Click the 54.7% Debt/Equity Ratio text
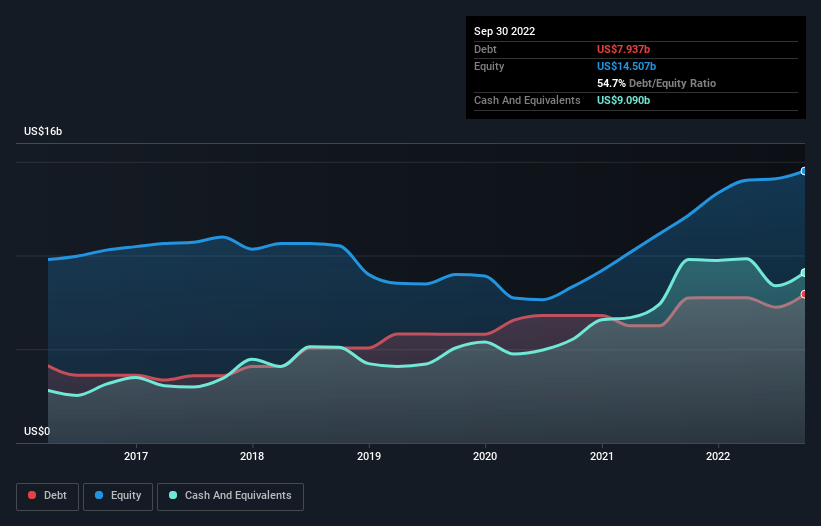821x526 pixels. click(x=656, y=83)
